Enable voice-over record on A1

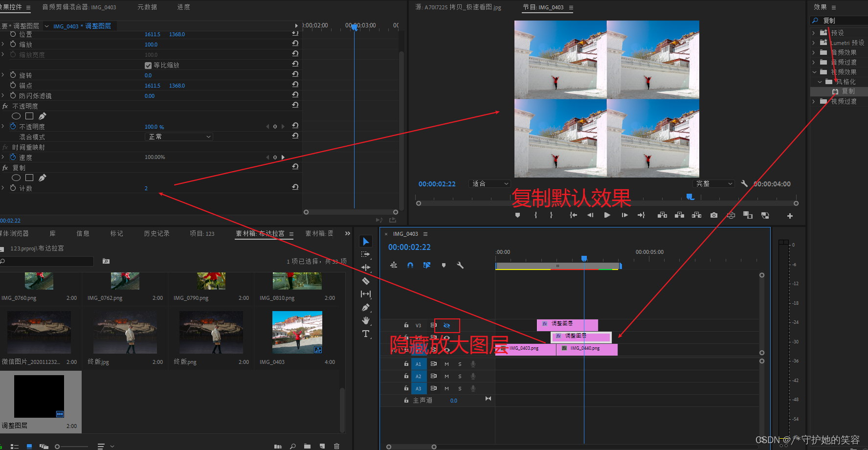pyautogui.click(x=473, y=364)
